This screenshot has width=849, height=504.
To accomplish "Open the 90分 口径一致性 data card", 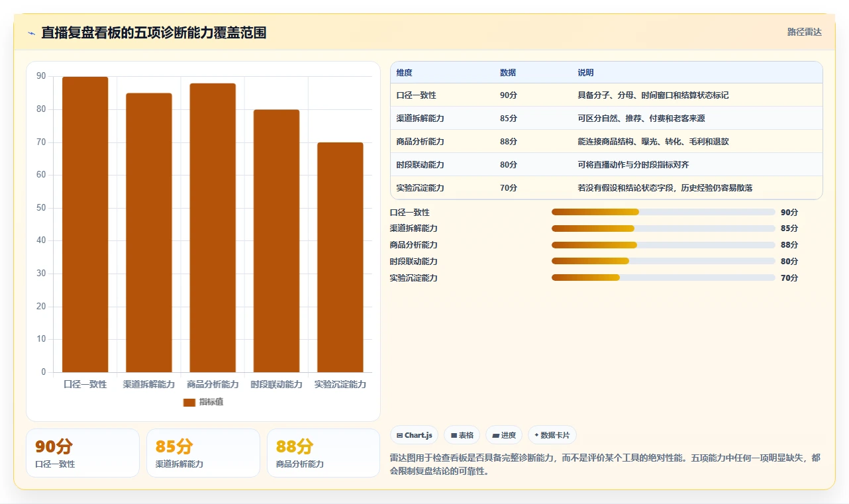I will pos(83,453).
